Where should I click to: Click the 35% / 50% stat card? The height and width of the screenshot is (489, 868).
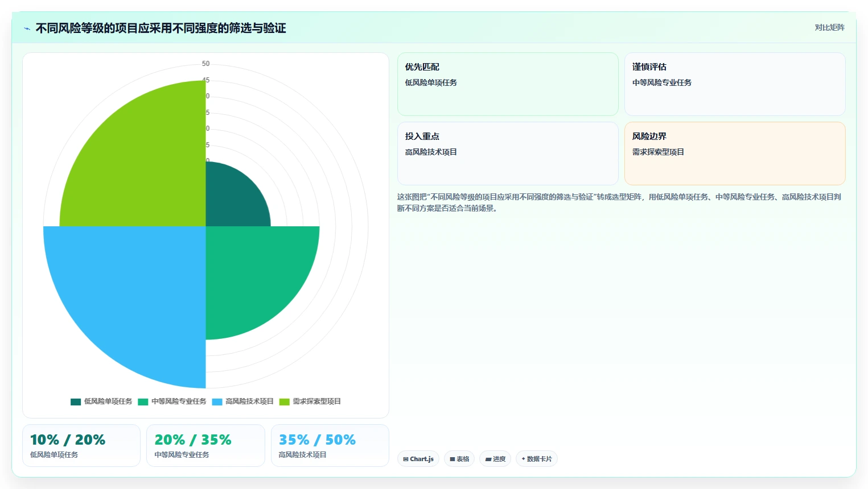coord(330,446)
